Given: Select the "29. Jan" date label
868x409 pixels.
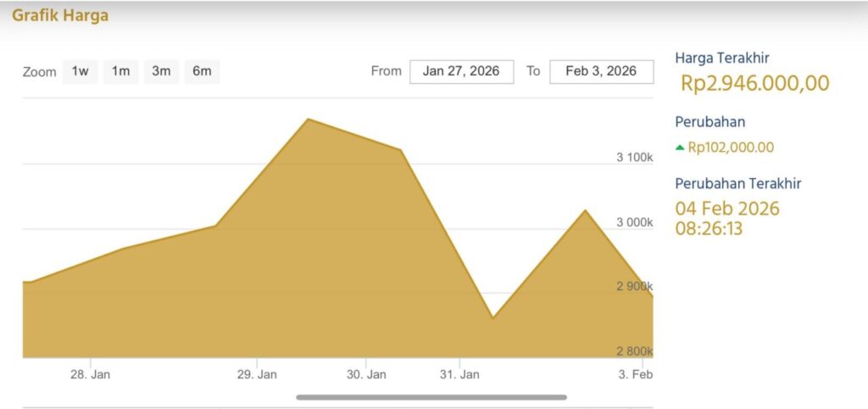Looking at the screenshot, I should [x=256, y=374].
